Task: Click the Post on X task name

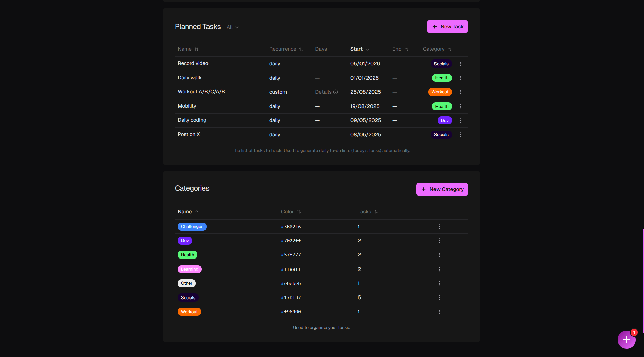Action: click(x=189, y=134)
